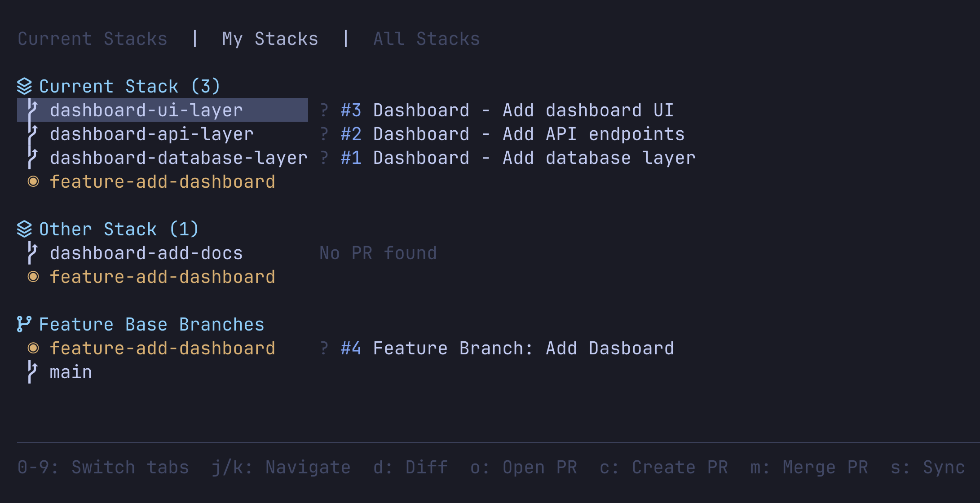Open PR #1 Dashboard - Add database layer
The image size is (980, 503).
[516, 157]
